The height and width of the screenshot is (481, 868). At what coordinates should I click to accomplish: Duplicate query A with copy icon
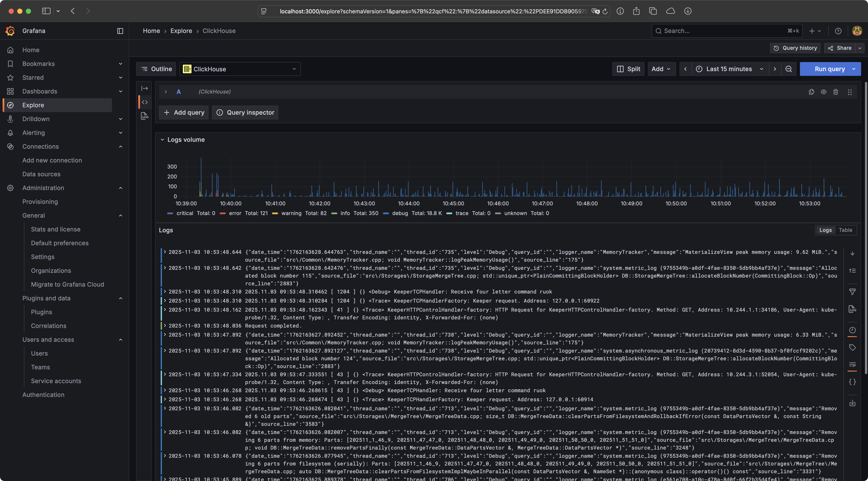[x=811, y=92]
